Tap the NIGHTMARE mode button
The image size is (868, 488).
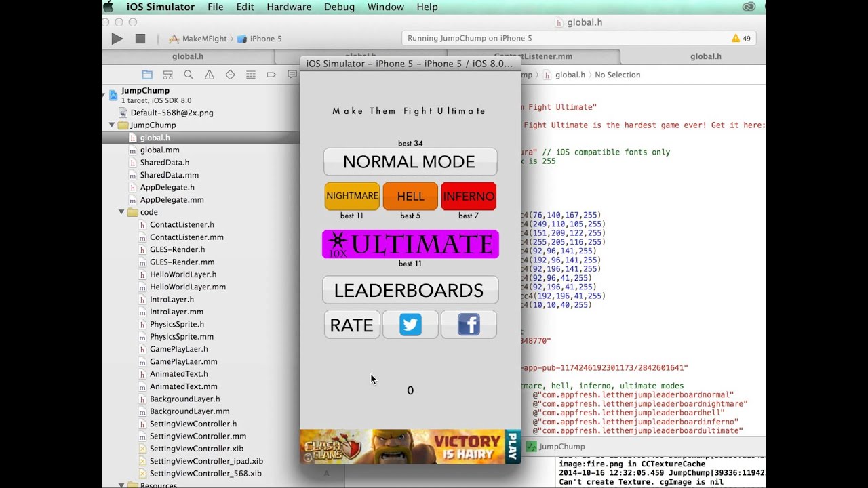tap(352, 196)
